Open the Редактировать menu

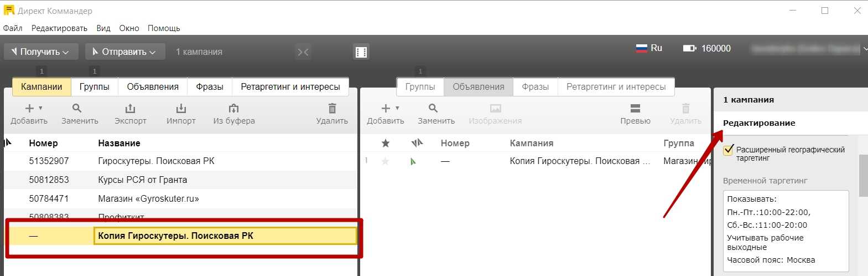[x=59, y=28]
